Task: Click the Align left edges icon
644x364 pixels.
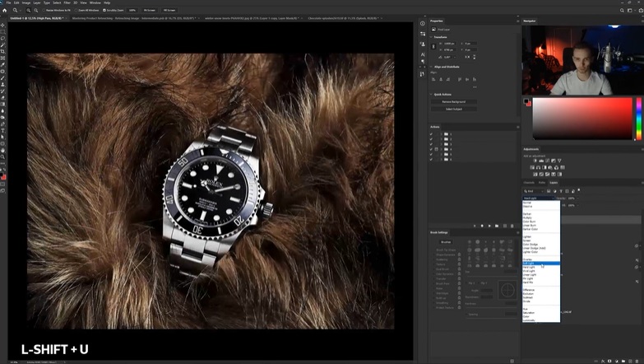Action: coord(433,79)
